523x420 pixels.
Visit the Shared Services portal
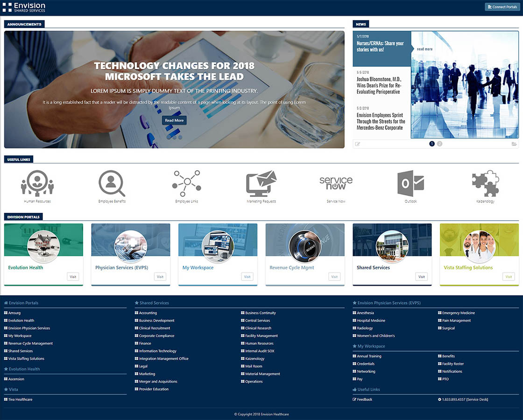tap(422, 277)
